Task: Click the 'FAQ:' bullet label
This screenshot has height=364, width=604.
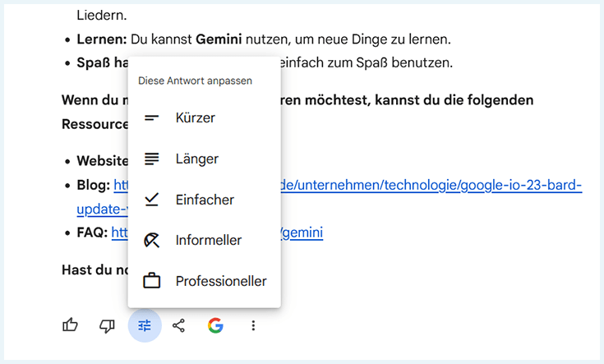Action: pos(92,233)
